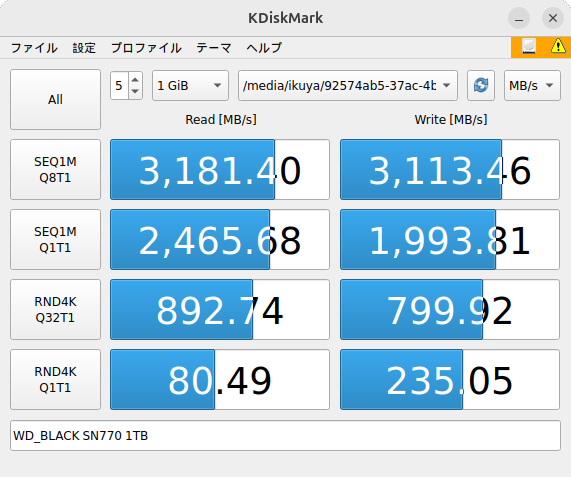Click SEQ1M Q1T1 write result 1,993.81
The height and width of the screenshot is (477, 571).
pyautogui.click(x=450, y=240)
